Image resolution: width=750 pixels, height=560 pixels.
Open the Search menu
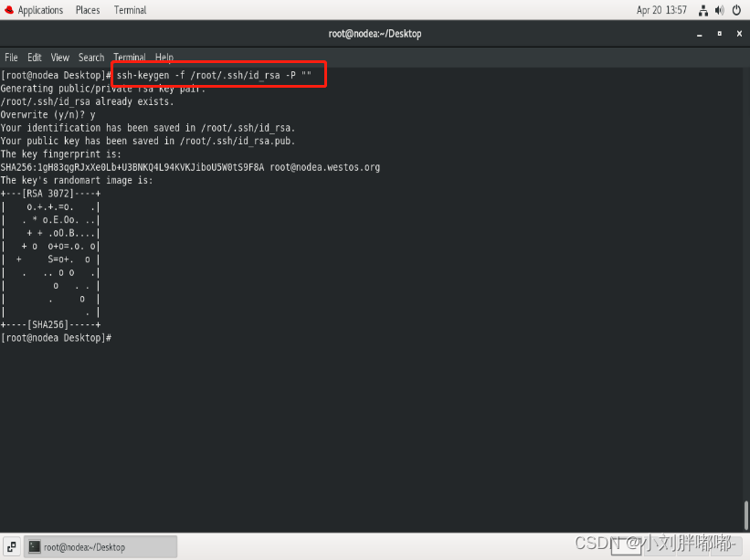90,57
